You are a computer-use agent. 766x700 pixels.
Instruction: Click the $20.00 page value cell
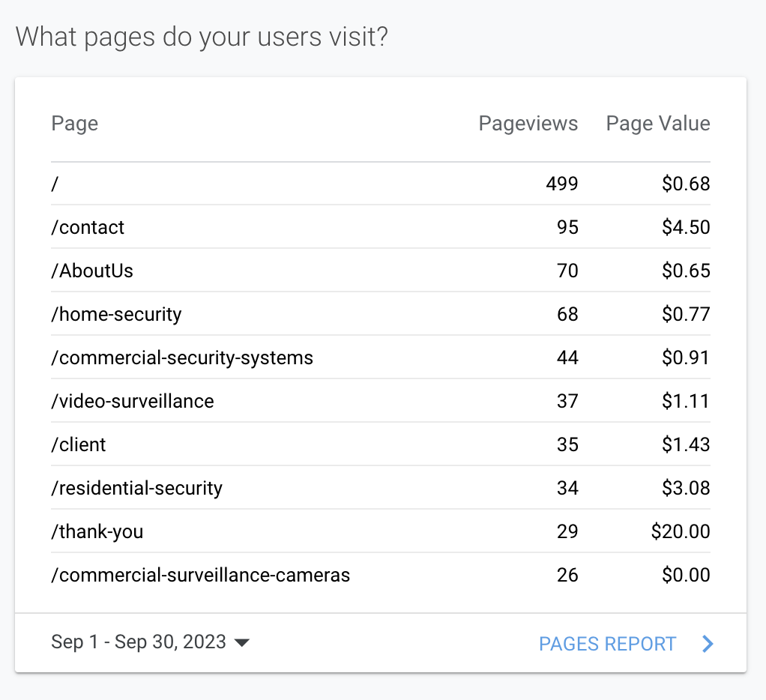coord(681,531)
